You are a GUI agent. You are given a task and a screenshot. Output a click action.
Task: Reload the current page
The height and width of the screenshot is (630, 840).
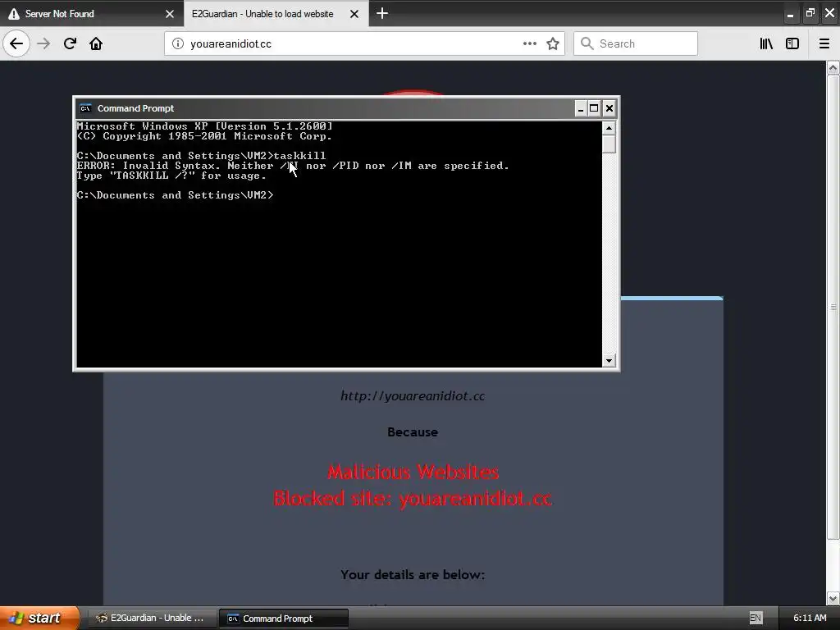70,43
